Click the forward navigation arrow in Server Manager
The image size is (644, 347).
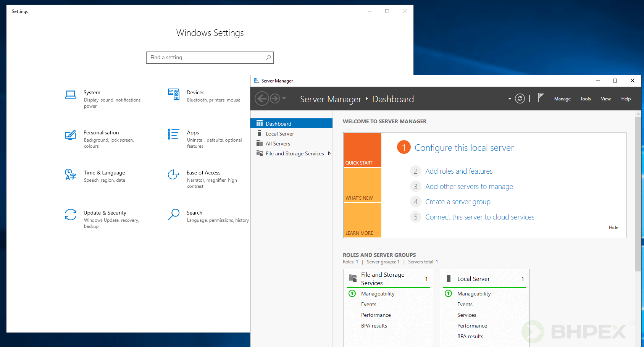(275, 98)
